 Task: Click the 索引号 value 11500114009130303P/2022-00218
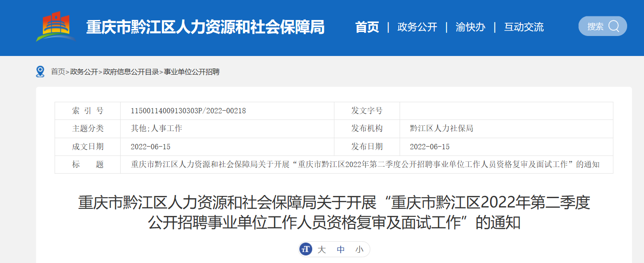point(188,111)
